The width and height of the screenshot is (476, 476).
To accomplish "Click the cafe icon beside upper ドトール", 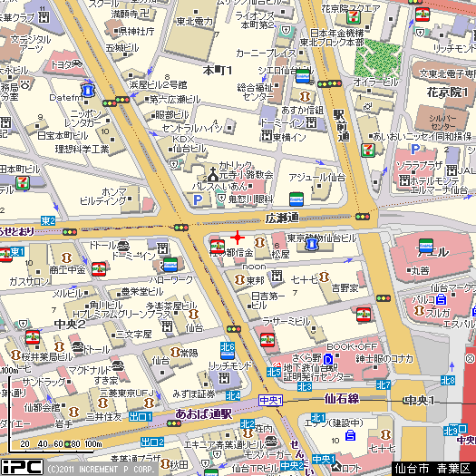I will click(123, 246).
